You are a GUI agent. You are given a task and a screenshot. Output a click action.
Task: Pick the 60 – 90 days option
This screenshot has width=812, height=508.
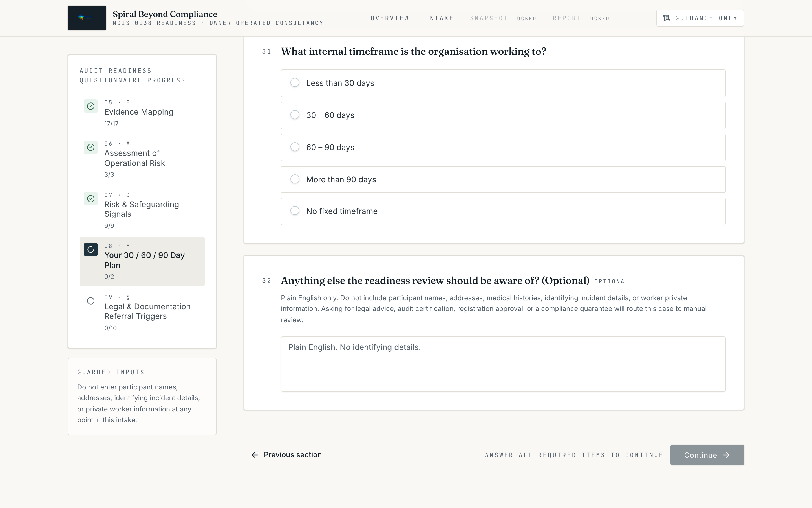(x=503, y=148)
